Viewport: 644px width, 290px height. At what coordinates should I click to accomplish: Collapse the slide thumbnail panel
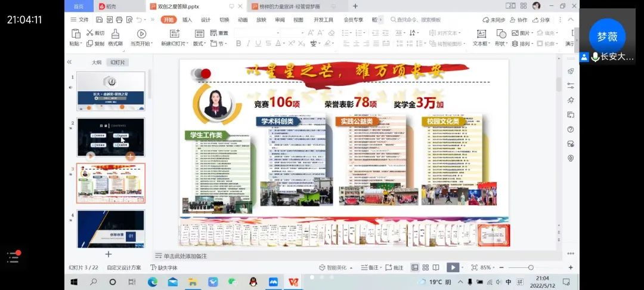(69, 62)
